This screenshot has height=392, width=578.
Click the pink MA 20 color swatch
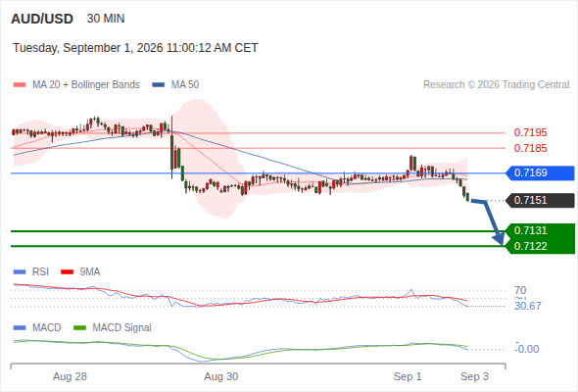pyautogui.click(x=20, y=85)
